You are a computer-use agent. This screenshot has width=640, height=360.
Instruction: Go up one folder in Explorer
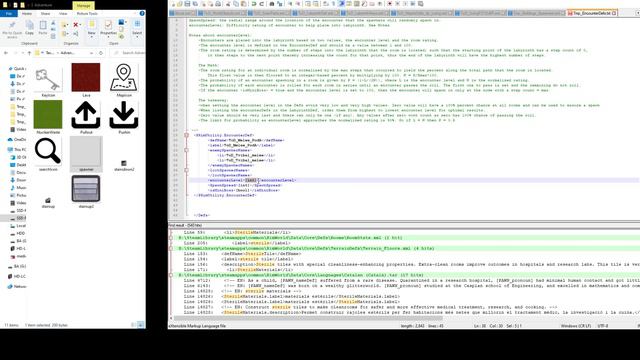(x=29, y=53)
